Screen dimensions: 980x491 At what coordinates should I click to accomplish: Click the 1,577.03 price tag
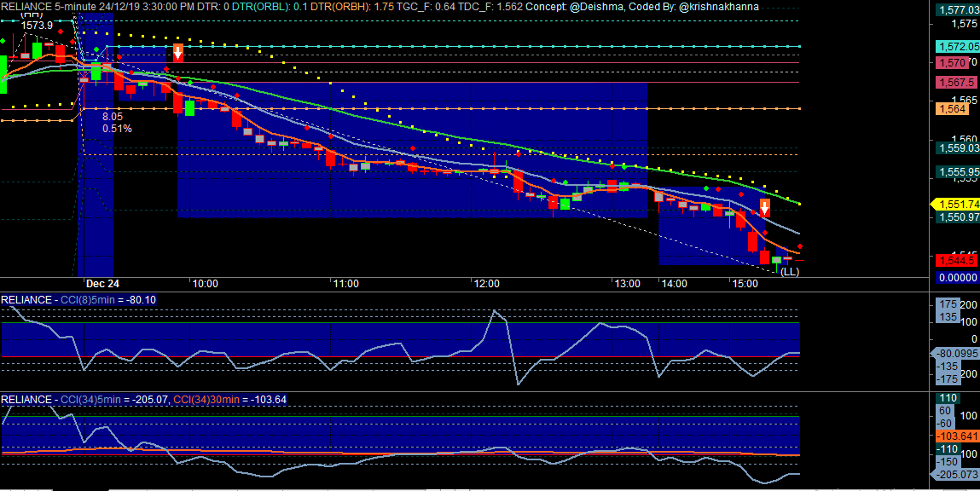[957, 9]
